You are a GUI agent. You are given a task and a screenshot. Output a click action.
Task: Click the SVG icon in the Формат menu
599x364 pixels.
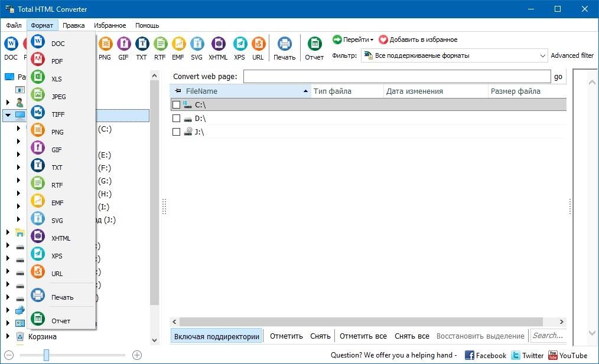tap(38, 219)
